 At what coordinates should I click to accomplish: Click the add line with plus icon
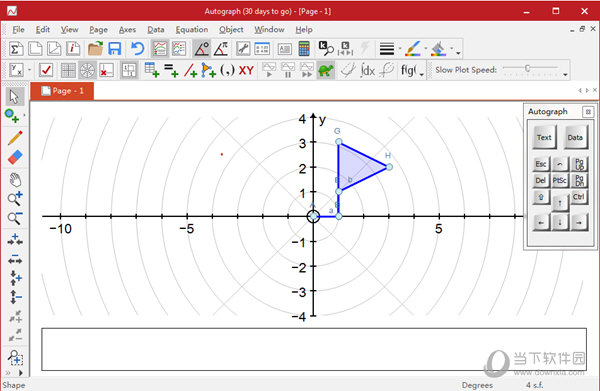tap(190, 70)
